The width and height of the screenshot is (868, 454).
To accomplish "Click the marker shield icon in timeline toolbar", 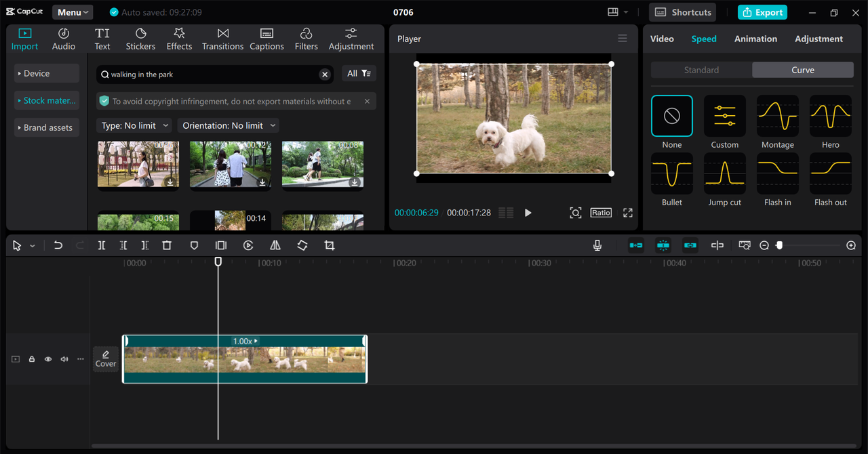I will pyautogui.click(x=194, y=245).
